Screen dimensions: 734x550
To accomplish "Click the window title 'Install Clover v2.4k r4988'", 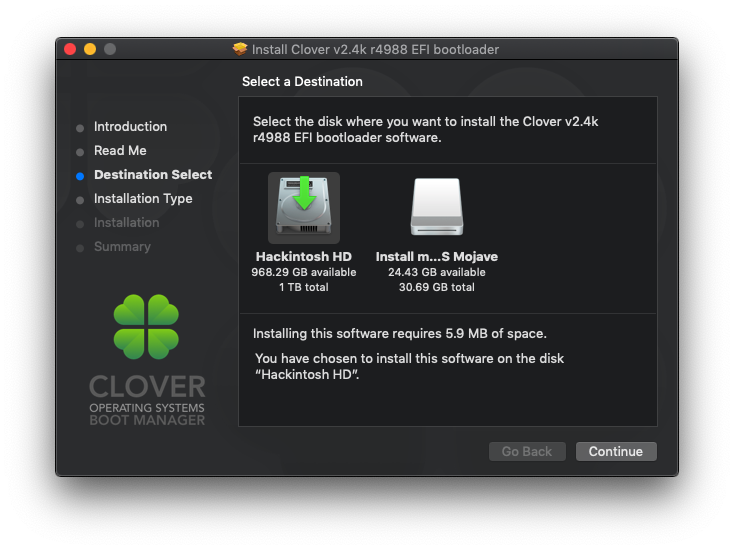I will pyautogui.click(x=375, y=49).
